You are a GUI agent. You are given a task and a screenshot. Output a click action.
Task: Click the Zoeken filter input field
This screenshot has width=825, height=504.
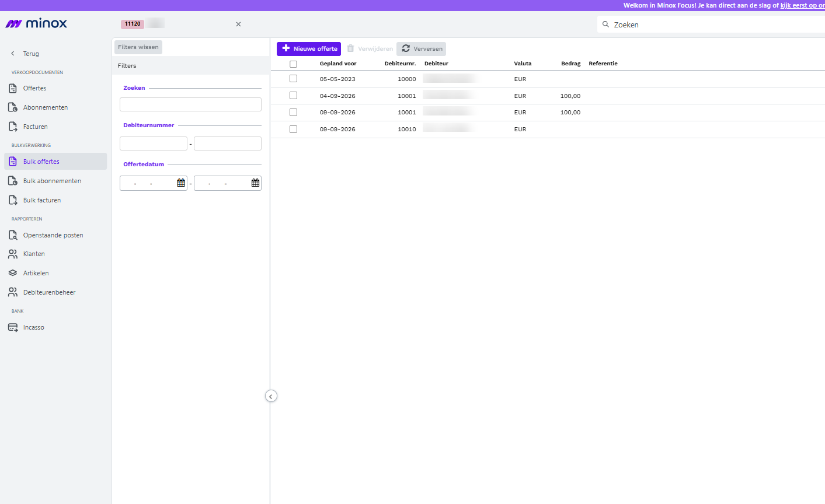[190, 104]
